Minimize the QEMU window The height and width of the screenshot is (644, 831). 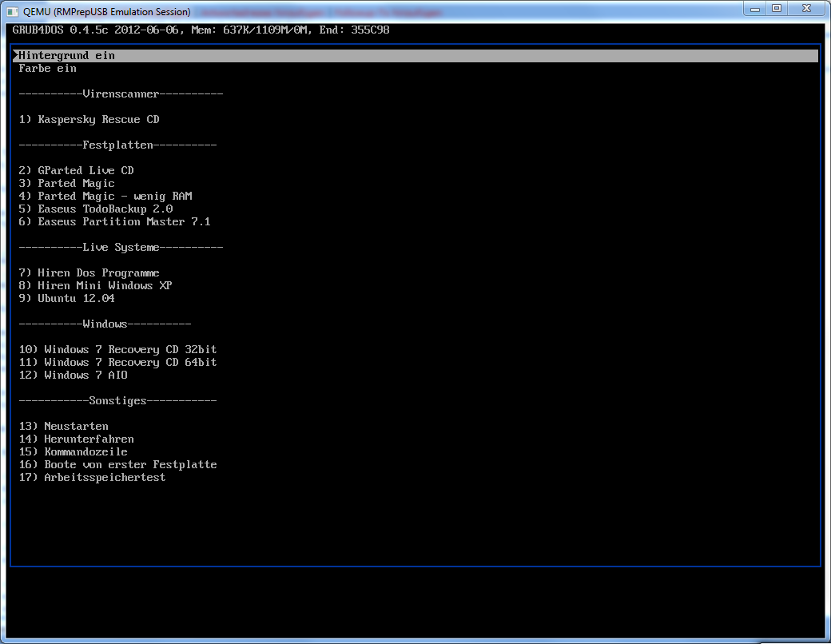point(754,9)
